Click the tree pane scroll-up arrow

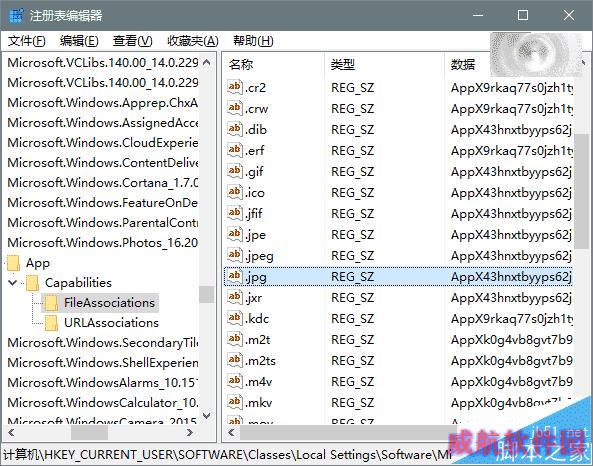click(x=206, y=62)
